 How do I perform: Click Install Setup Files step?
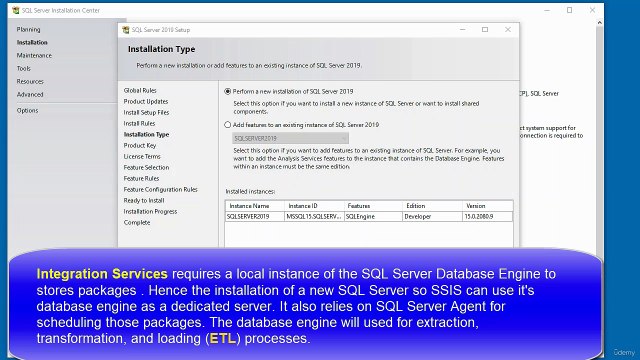click(146, 113)
